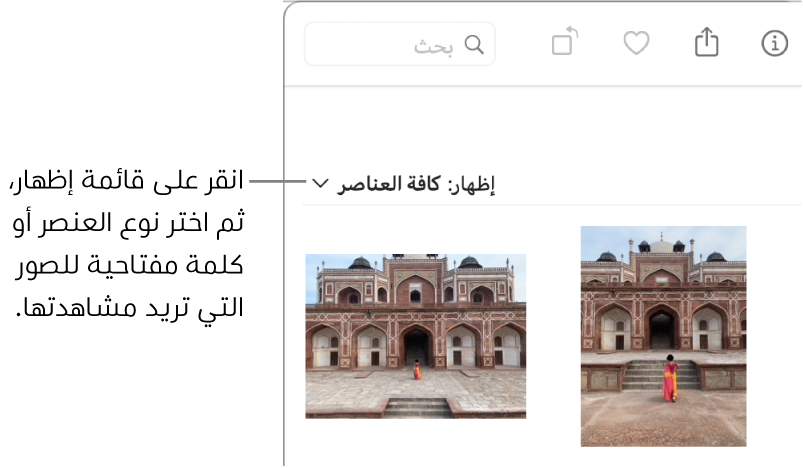Open the إظهار: كافة العناصر filter menu
Viewport: 803px width, 468px height.
coord(404,184)
